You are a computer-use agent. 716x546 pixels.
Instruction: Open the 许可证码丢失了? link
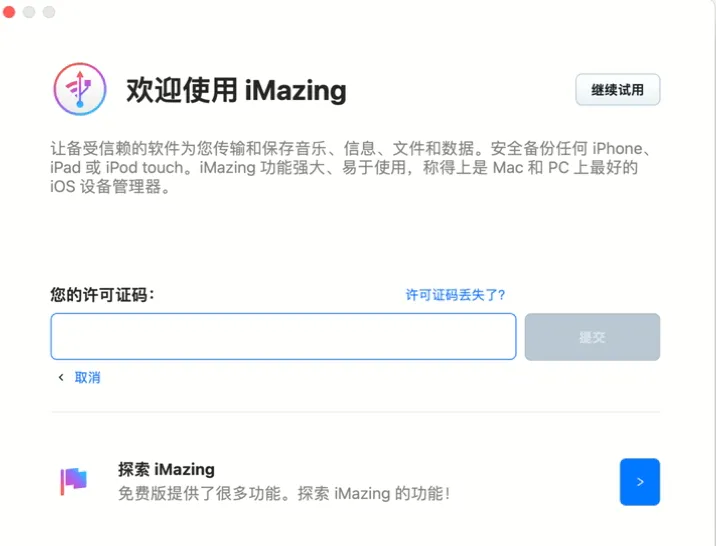[x=455, y=295]
